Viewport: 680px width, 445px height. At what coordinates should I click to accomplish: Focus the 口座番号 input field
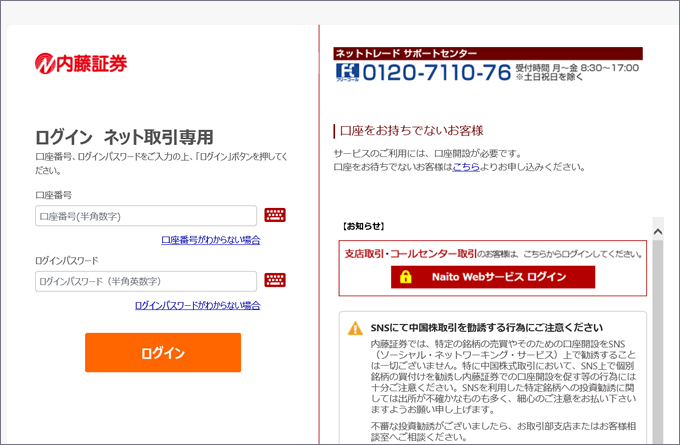pos(146,216)
